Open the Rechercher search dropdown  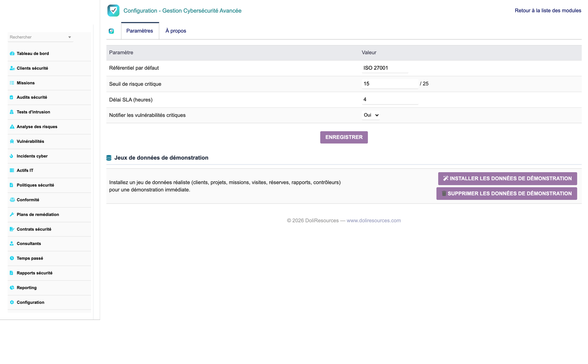40,37
